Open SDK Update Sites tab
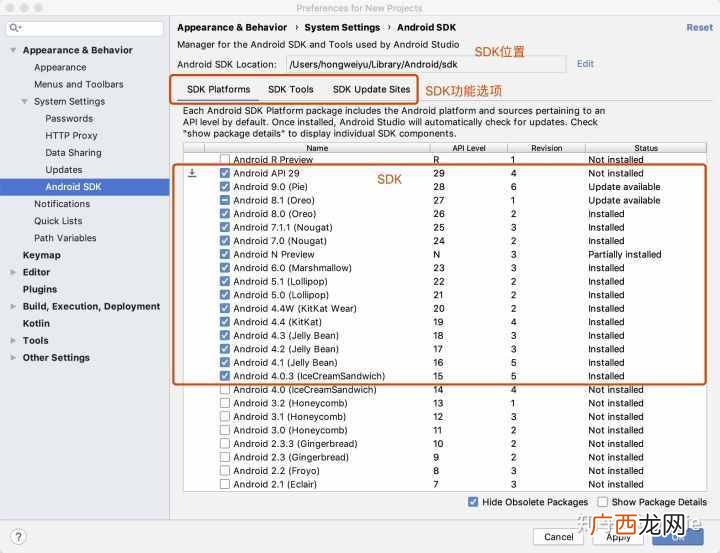 pos(371,89)
